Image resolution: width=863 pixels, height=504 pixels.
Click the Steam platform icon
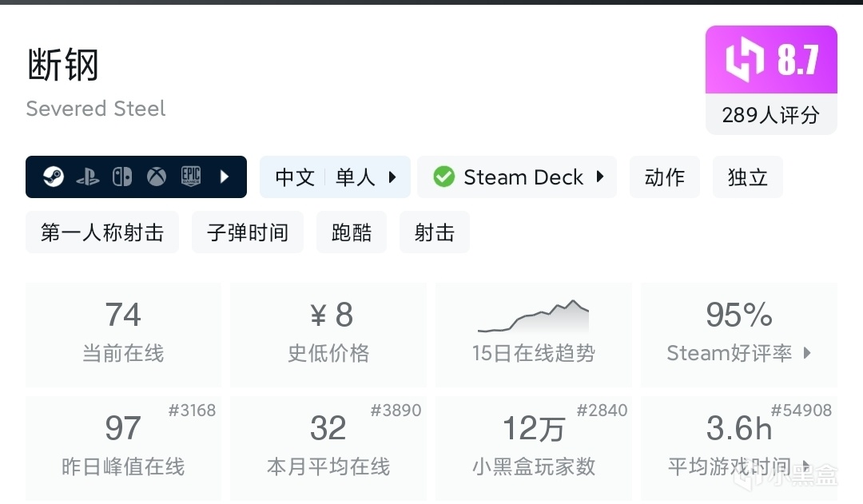(x=54, y=177)
